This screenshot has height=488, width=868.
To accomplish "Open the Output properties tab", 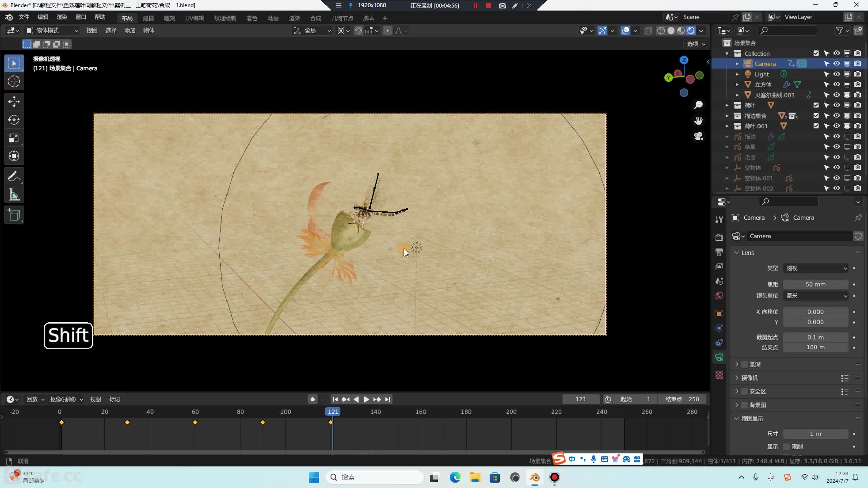I will [719, 252].
